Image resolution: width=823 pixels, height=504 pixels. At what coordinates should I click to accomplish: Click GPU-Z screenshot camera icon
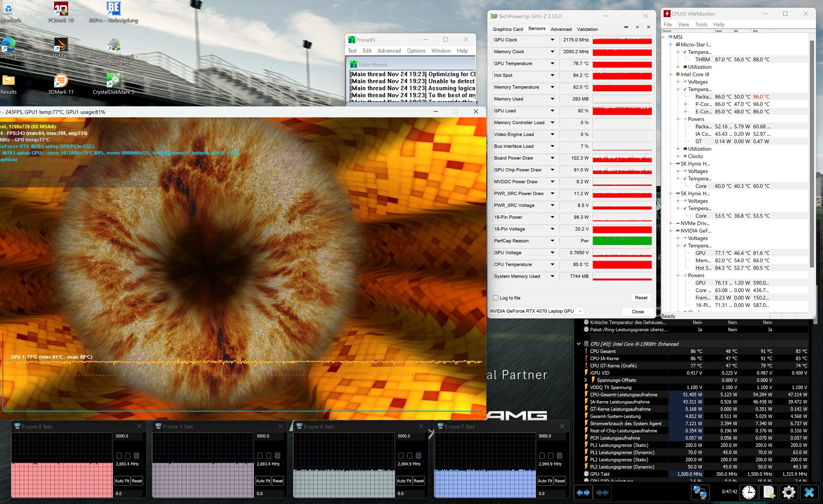tap(626, 27)
